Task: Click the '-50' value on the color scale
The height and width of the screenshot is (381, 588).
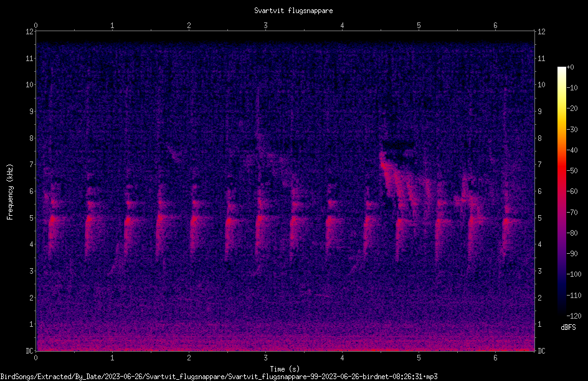Action: [572, 171]
